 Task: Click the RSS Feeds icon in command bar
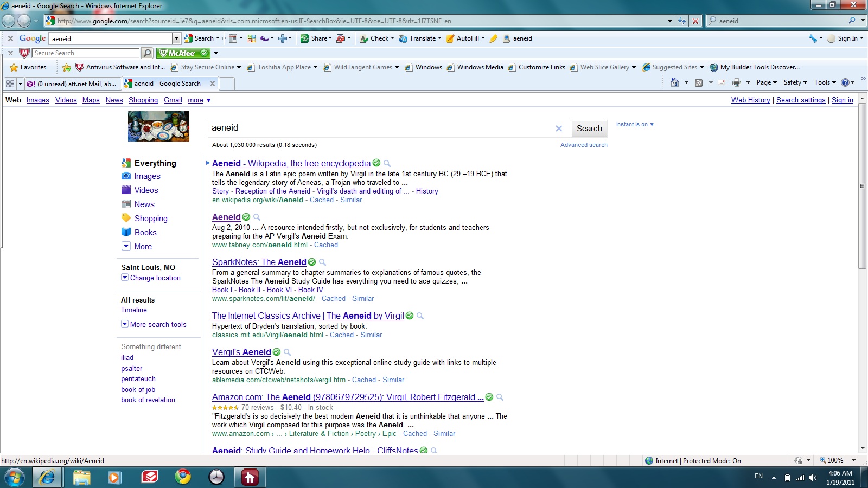(699, 82)
